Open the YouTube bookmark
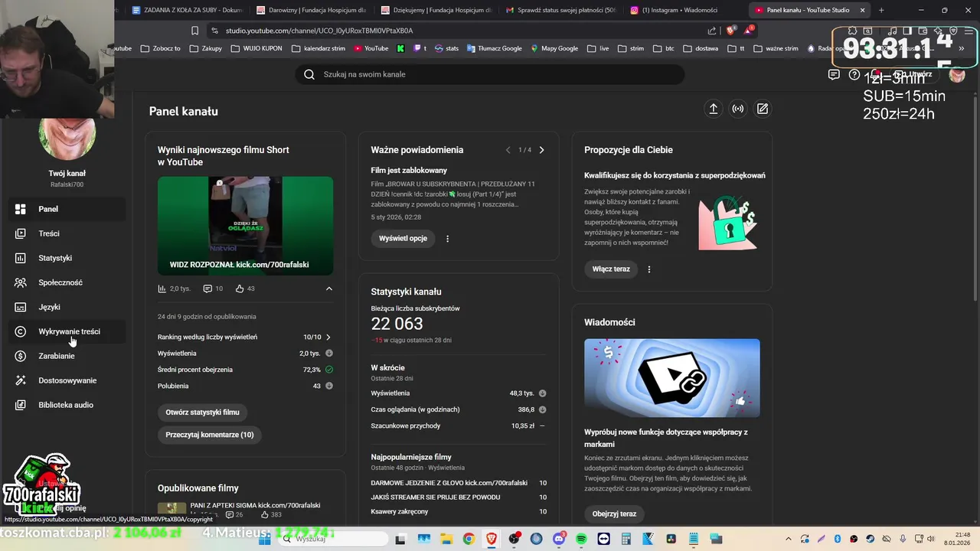Viewport: 980px width, 551px height. tap(371, 48)
